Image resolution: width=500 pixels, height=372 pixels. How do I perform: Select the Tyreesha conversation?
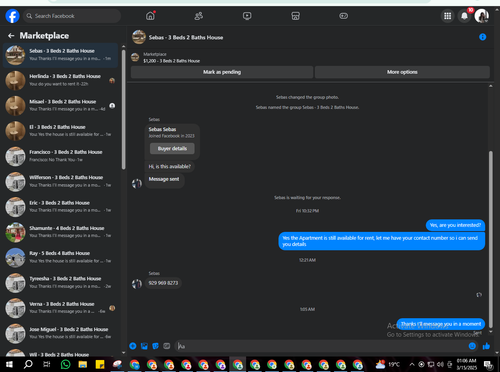click(x=61, y=283)
